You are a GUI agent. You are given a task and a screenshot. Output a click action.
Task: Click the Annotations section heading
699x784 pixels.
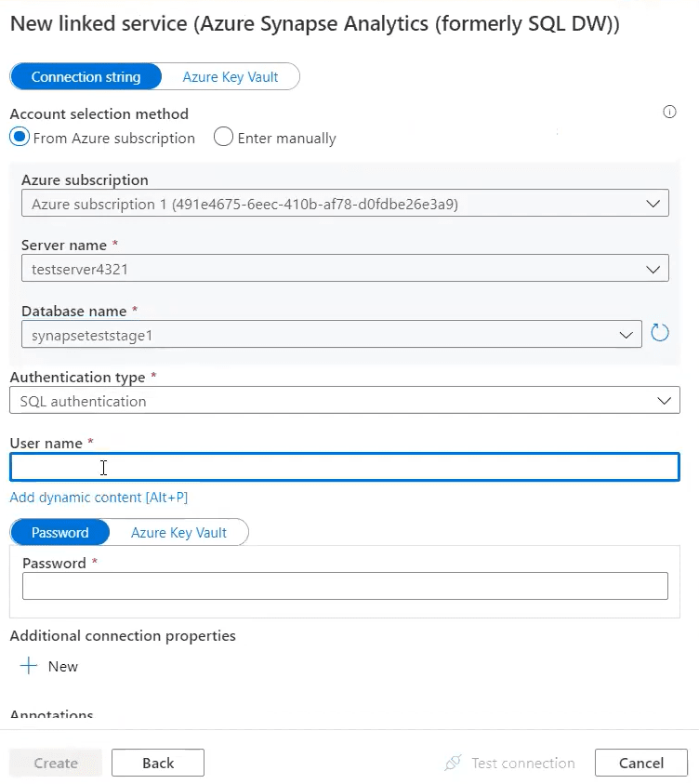pyautogui.click(x=51, y=713)
